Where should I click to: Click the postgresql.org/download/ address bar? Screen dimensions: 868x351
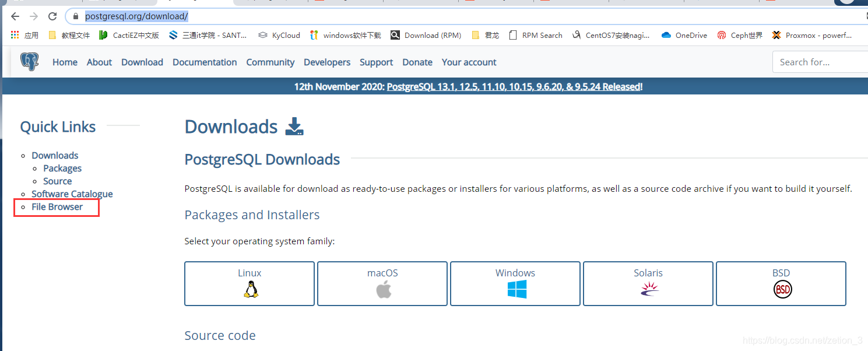pyautogui.click(x=466, y=16)
